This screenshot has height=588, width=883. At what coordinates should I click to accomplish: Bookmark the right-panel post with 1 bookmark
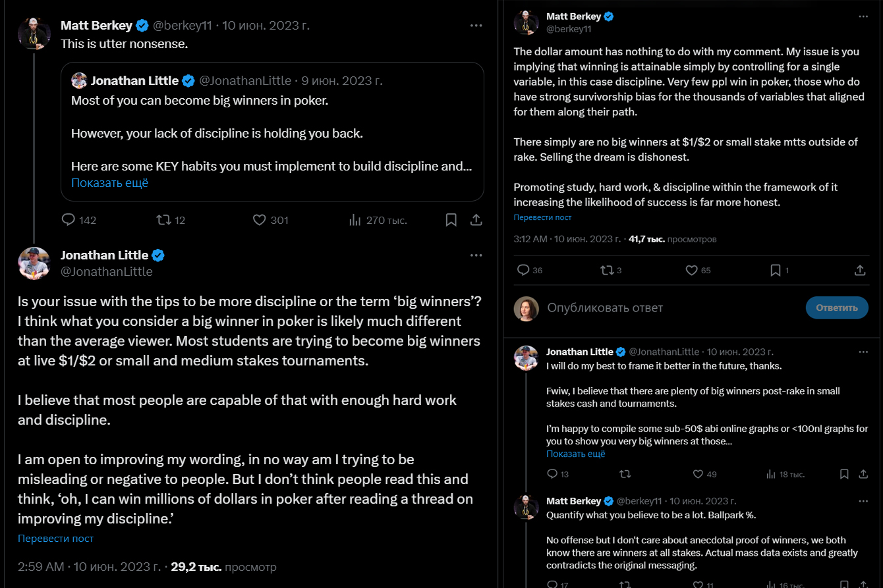tap(776, 270)
